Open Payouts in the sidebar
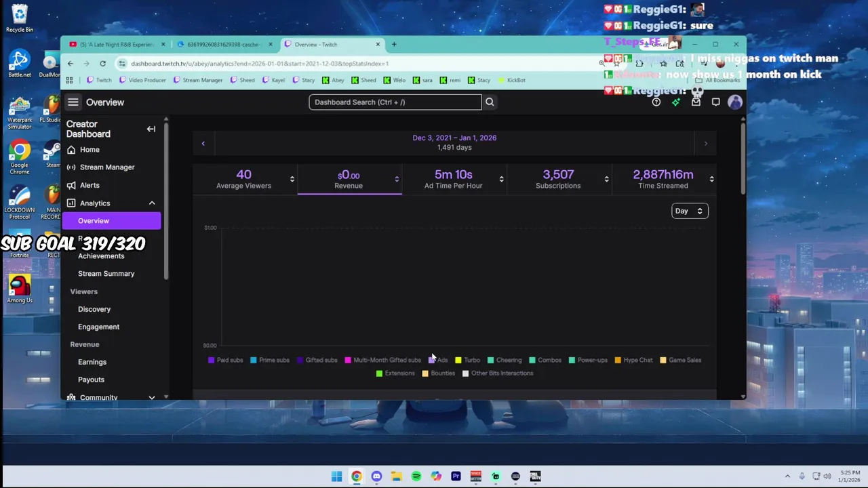868x488 pixels. 91,380
